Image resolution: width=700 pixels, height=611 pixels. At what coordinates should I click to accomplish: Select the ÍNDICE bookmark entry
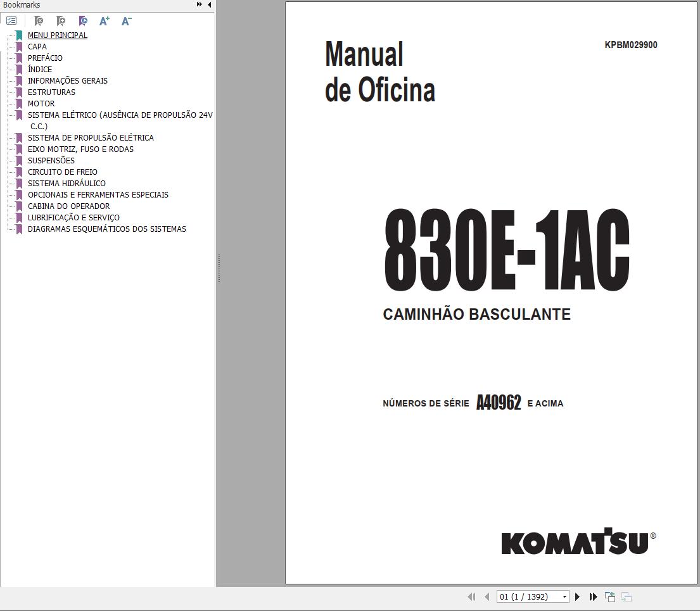pyautogui.click(x=40, y=69)
